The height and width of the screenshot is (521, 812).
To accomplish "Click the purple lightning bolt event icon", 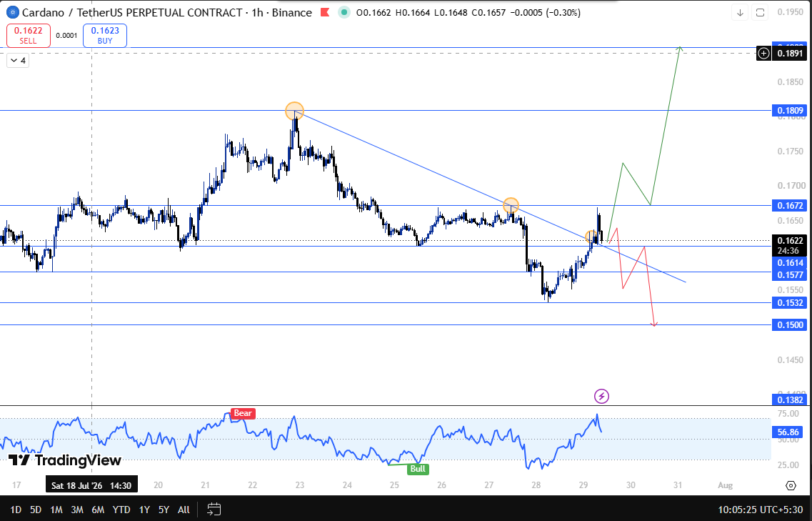I will [601, 397].
